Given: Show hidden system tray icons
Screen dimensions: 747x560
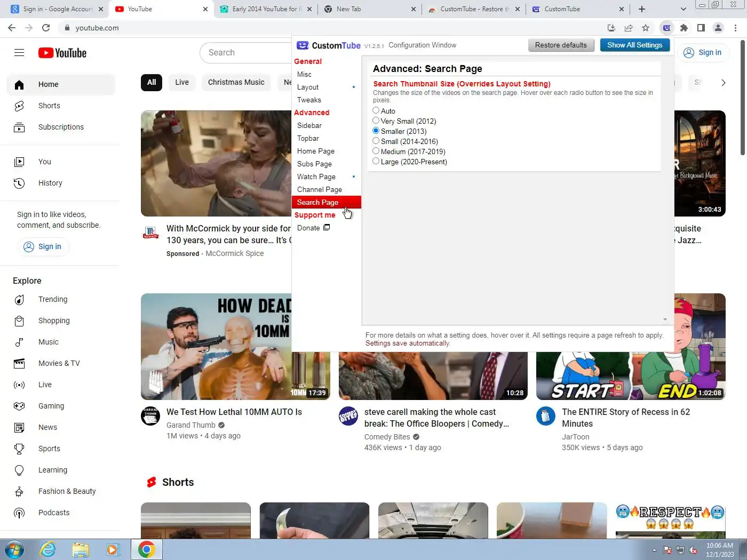Looking at the screenshot, I should click(654, 550).
